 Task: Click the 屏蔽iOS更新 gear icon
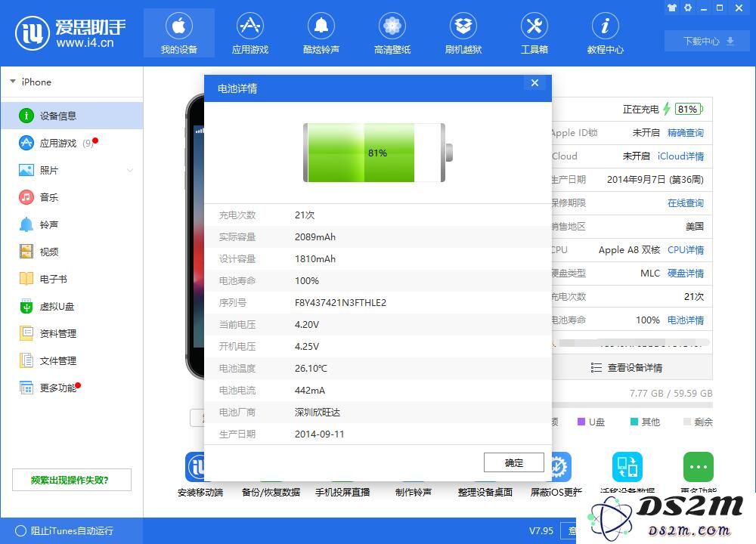point(561,467)
